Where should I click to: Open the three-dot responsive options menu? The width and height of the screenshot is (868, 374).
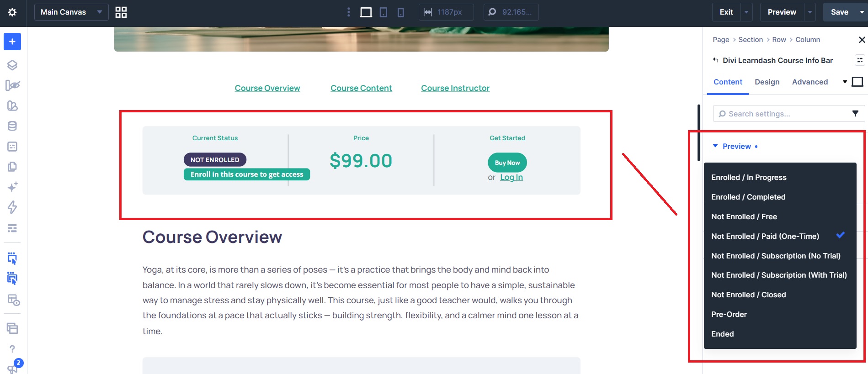click(349, 12)
